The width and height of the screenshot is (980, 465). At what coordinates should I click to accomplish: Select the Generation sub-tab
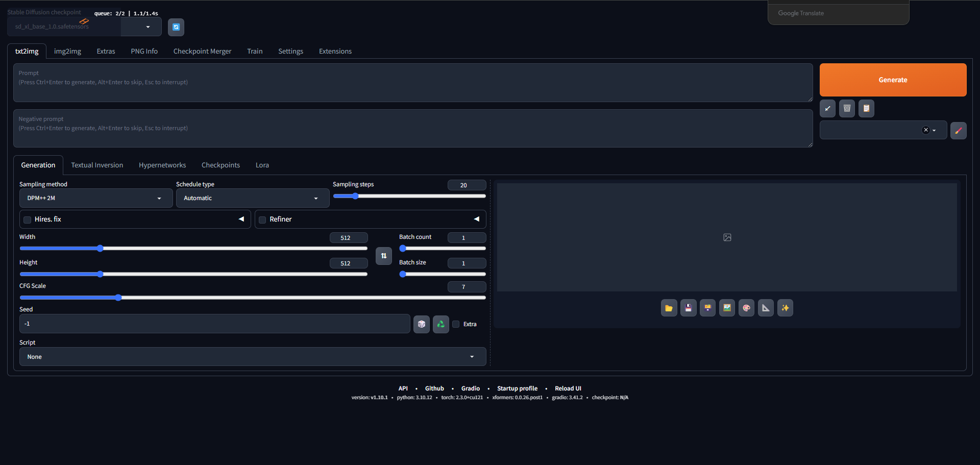tap(38, 165)
